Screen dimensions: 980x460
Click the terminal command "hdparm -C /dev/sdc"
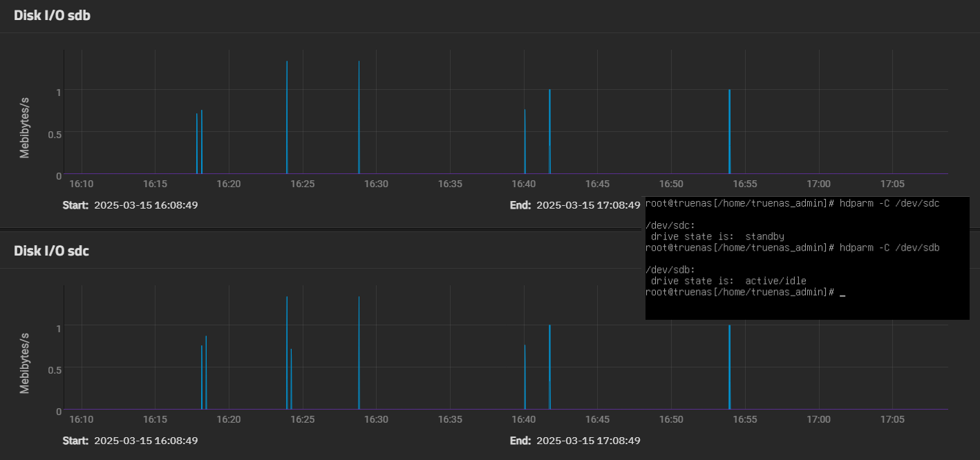(x=890, y=204)
